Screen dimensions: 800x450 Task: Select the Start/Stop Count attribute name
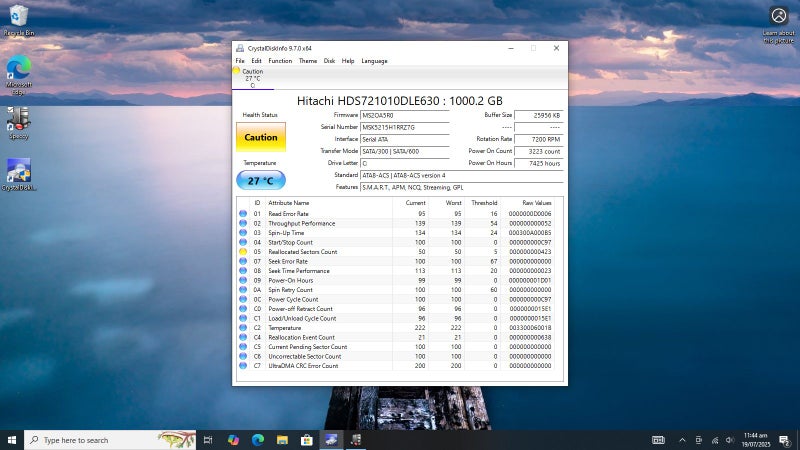click(x=290, y=242)
